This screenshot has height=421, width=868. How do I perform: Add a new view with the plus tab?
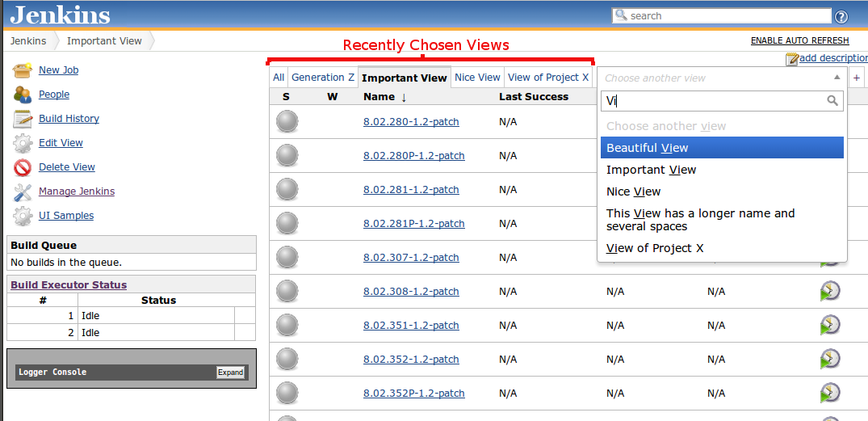pyautogui.click(x=857, y=78)
